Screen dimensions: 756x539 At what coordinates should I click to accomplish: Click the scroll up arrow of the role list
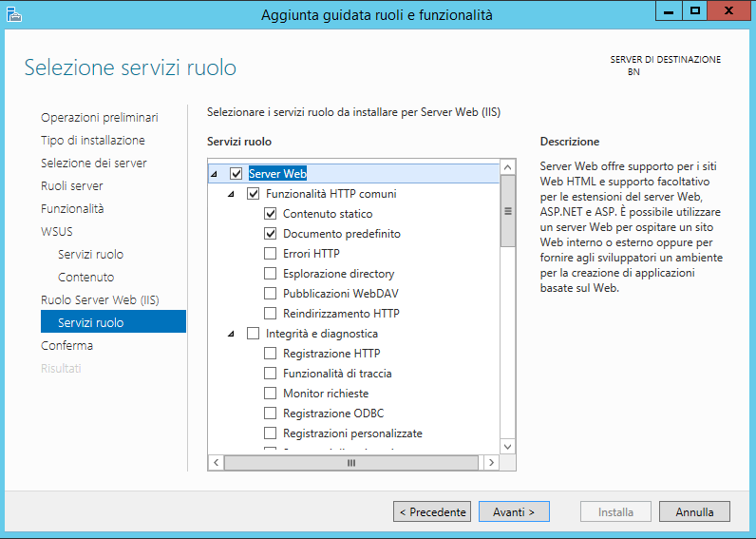coord(507,167)
